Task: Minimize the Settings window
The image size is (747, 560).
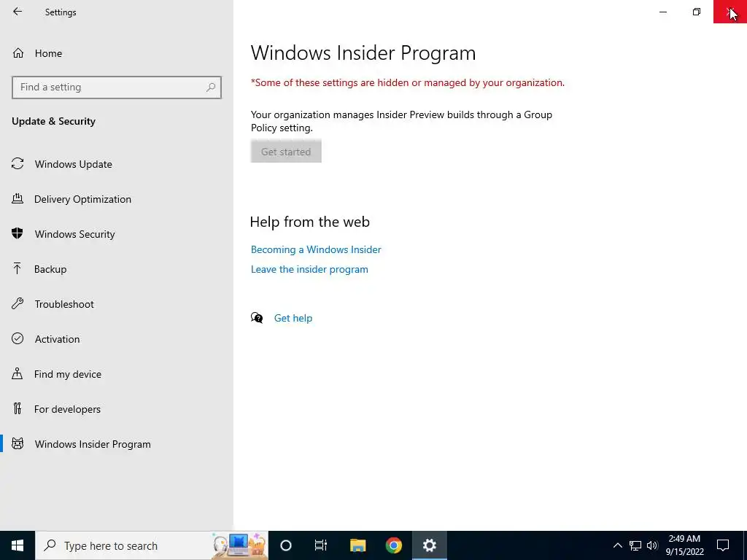Action: point(662,12)
